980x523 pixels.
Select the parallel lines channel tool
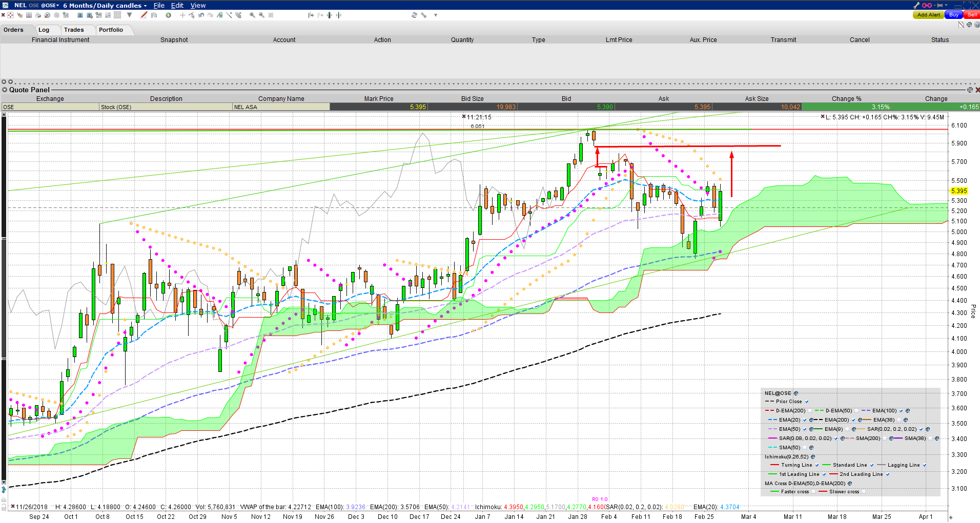point(238,15)
